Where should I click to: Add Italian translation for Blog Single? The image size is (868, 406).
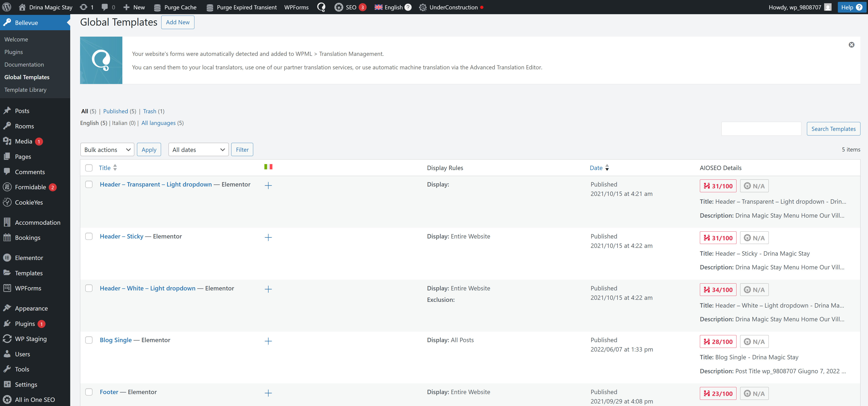pyautogui.click(x=268, y=341)
